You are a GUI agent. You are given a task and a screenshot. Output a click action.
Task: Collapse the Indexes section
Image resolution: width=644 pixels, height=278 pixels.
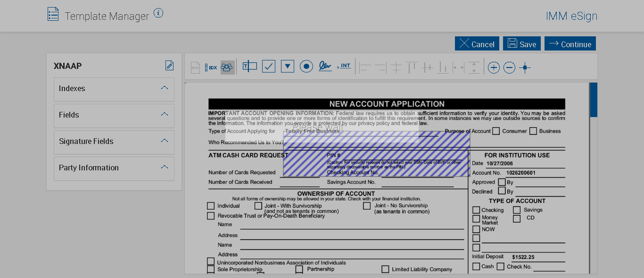(x=165, y=88)
